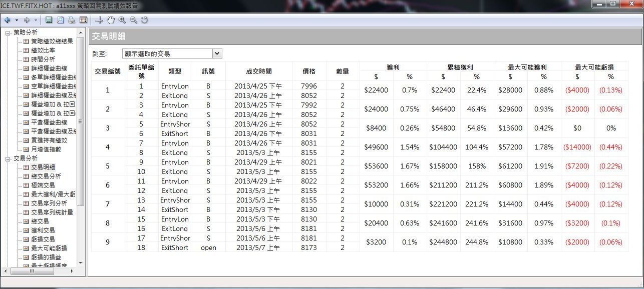The height and width of the screenshot is (289, 644).
Task: Click the chart icon beside 月增值指數
Action: point(26,149)
